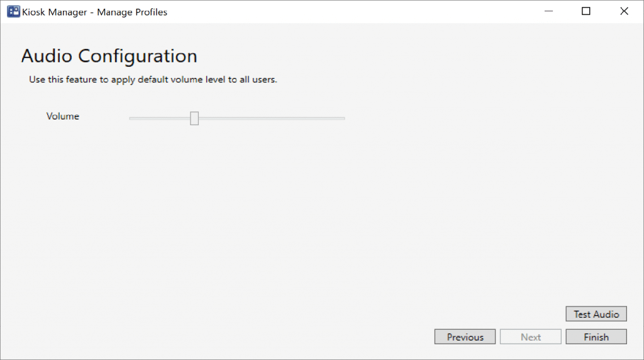Set volume to maximum at slider's right end

point(343,118)
